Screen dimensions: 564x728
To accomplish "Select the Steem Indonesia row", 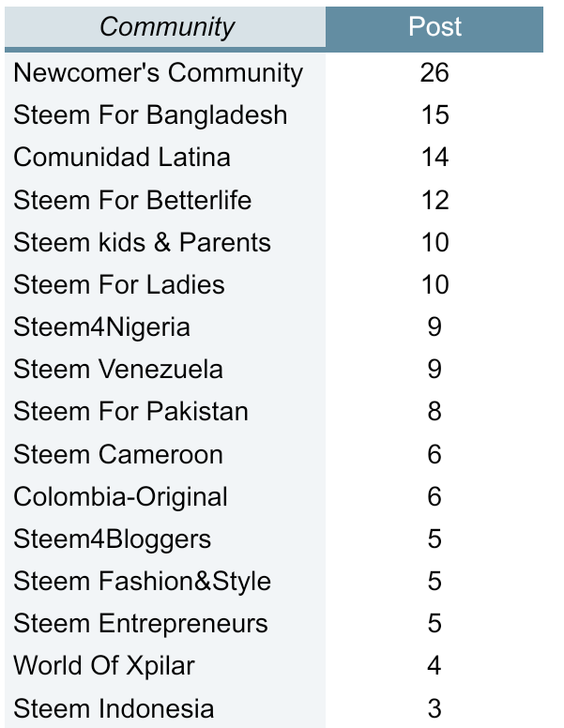I will pos(274,708).
